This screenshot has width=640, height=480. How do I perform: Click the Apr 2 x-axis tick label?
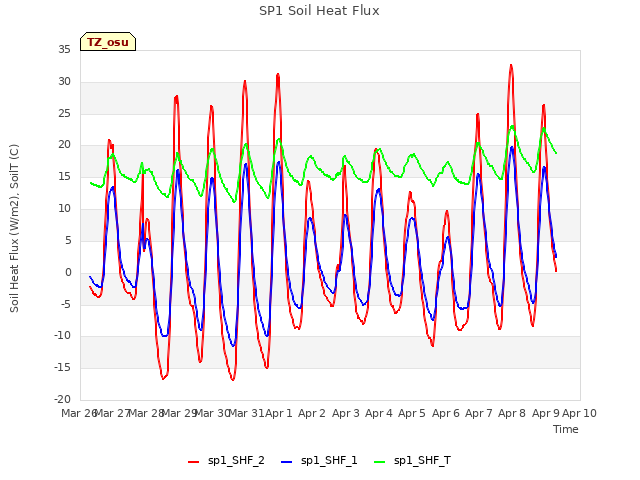tap(312, 413)
